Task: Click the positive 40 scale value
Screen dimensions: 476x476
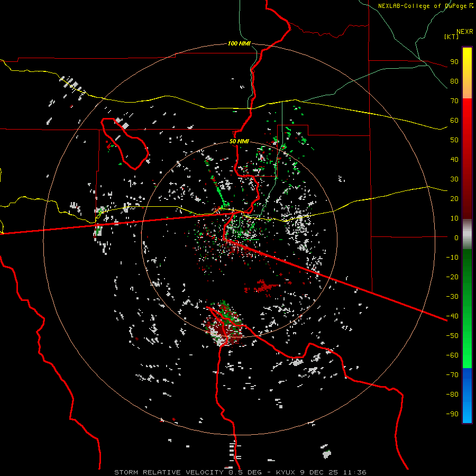Action: click(x=454, y=159)
